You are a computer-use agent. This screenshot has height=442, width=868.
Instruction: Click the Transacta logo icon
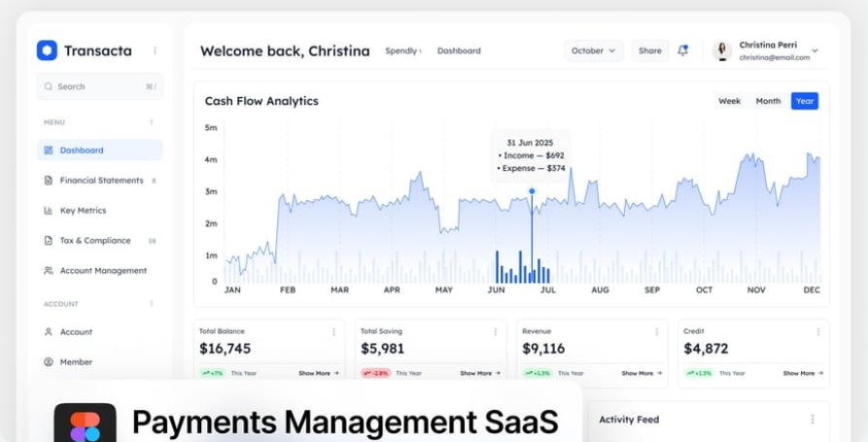pos(47,51)
